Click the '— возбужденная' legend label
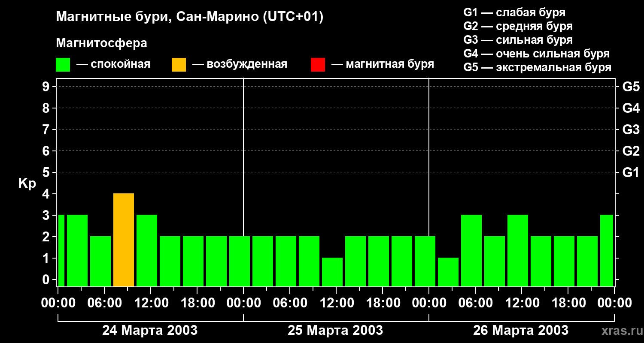 coord(240,65)
